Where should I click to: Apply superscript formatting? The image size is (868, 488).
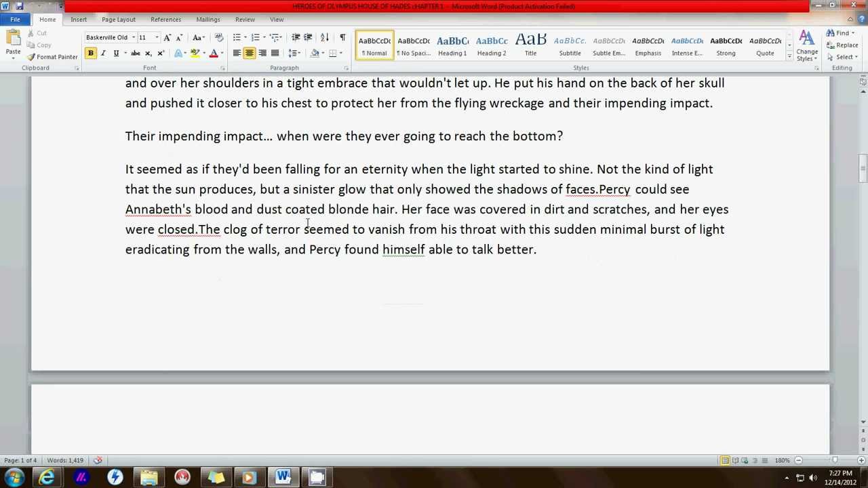[160, 53]
